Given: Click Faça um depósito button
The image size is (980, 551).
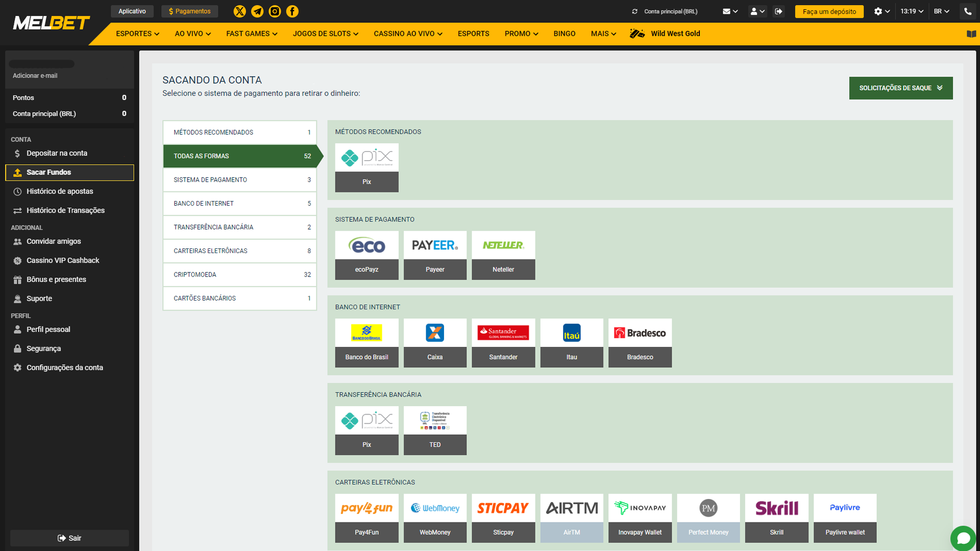Looking at the screenshot, I should click(x=829, y=11).
